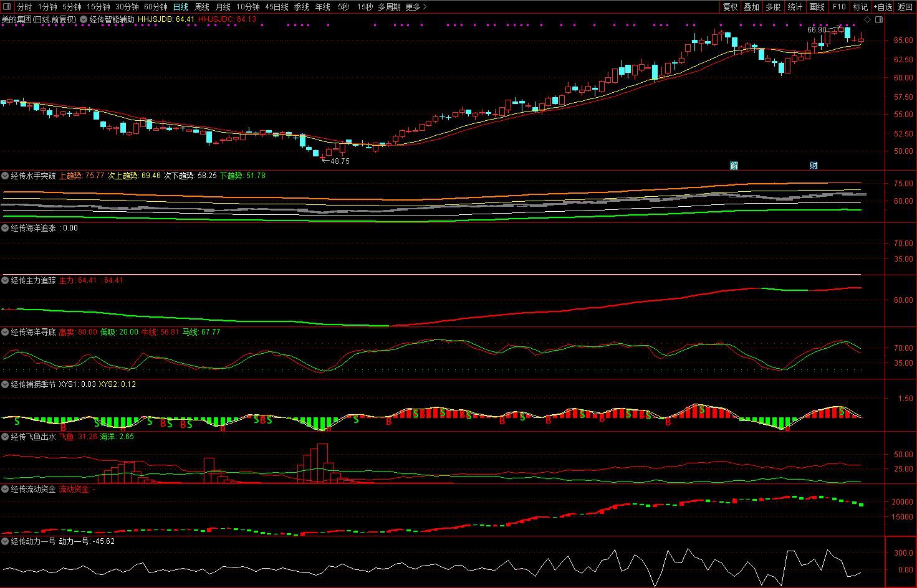Image resolution: width=917 pixels, height=588 pixels.
Task: Click the 牛线: 56.81 value
Action: [160, 332]
